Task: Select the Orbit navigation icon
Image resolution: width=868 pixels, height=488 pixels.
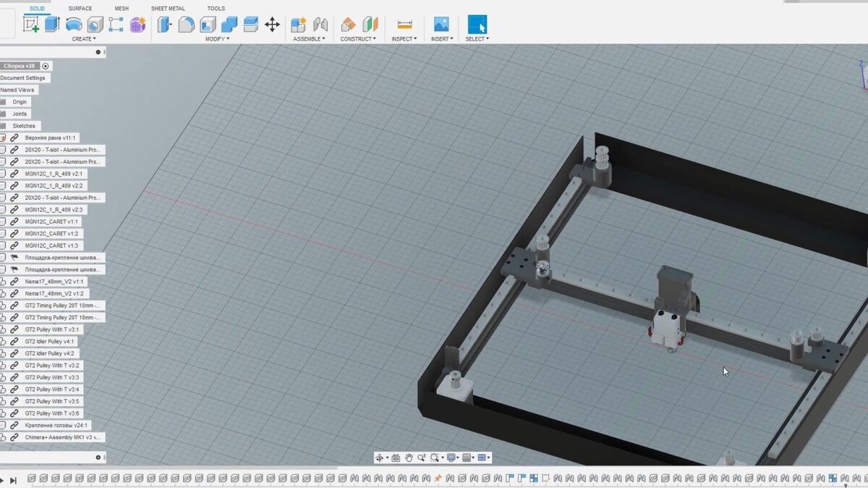Action: [x=379, y=458]
